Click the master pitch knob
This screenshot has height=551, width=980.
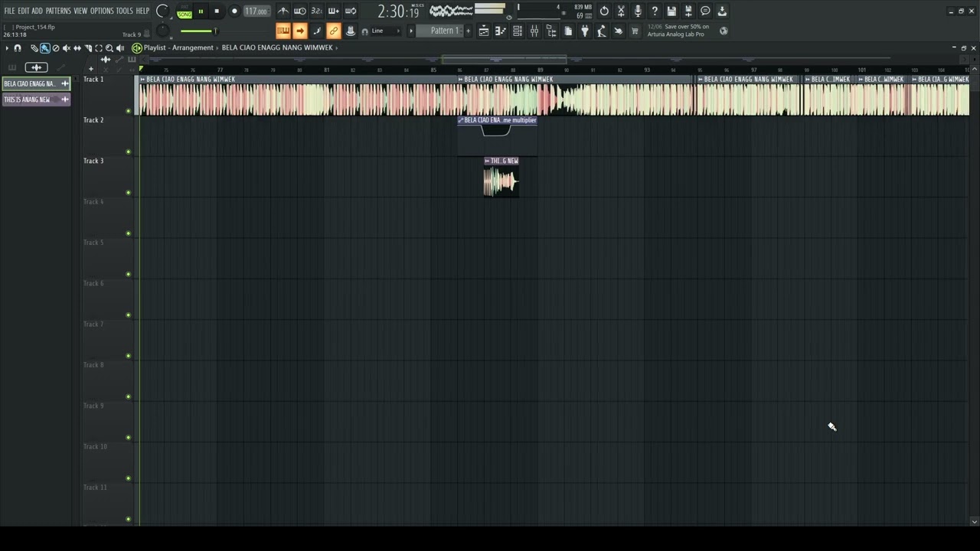click(x=162, y=31)
